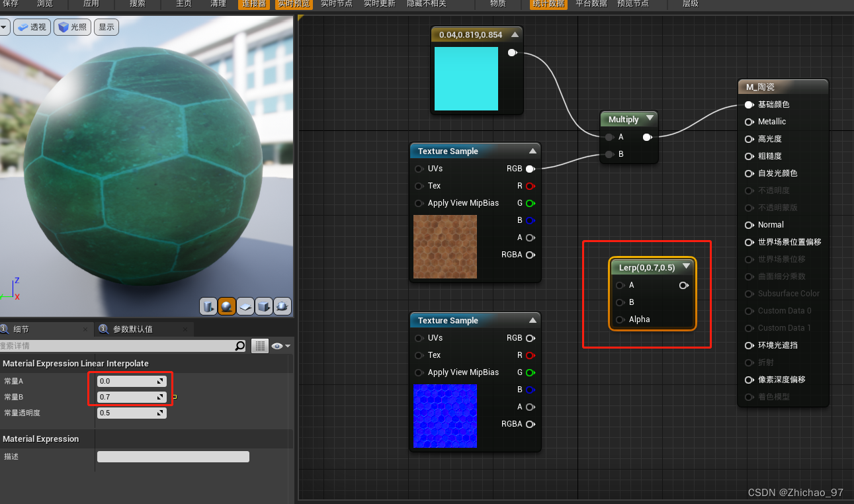Preview material on the plane mesh
Viewport: 854px width, 504px height.
pos(245,306)
